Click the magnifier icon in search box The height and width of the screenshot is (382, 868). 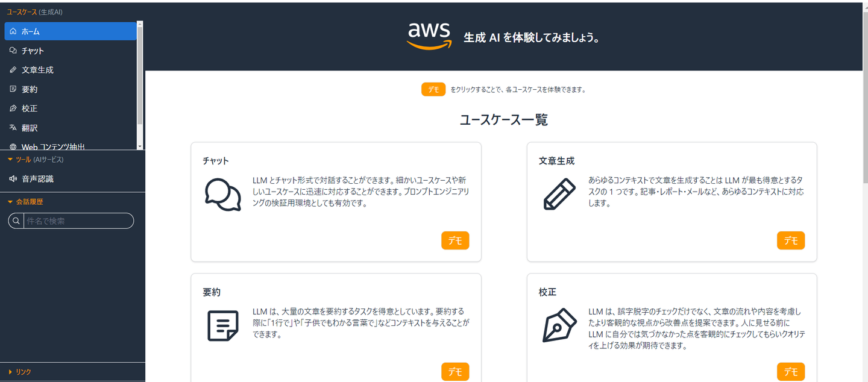[x=16, y=221]
